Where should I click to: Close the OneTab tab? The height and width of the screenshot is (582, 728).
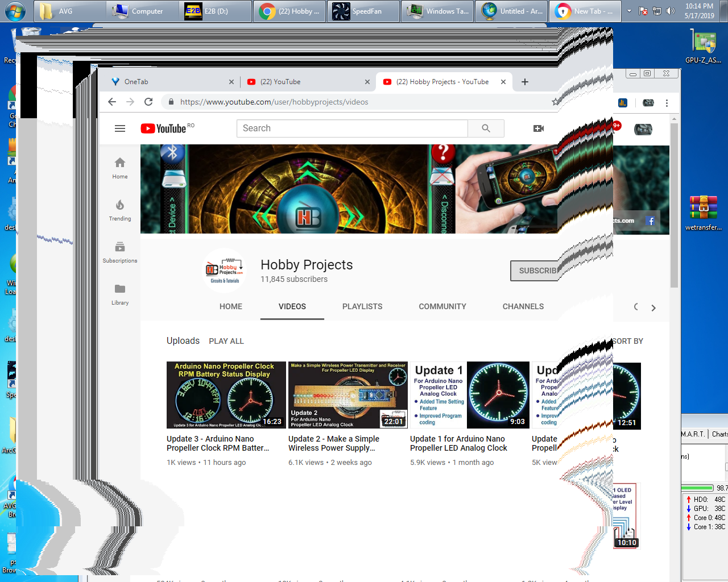(231, 82)
